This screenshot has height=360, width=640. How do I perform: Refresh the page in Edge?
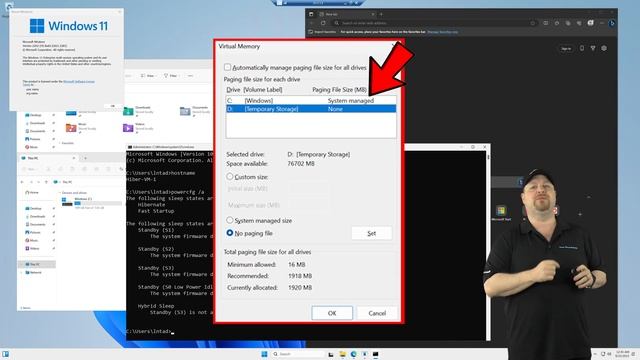(323, 23)
